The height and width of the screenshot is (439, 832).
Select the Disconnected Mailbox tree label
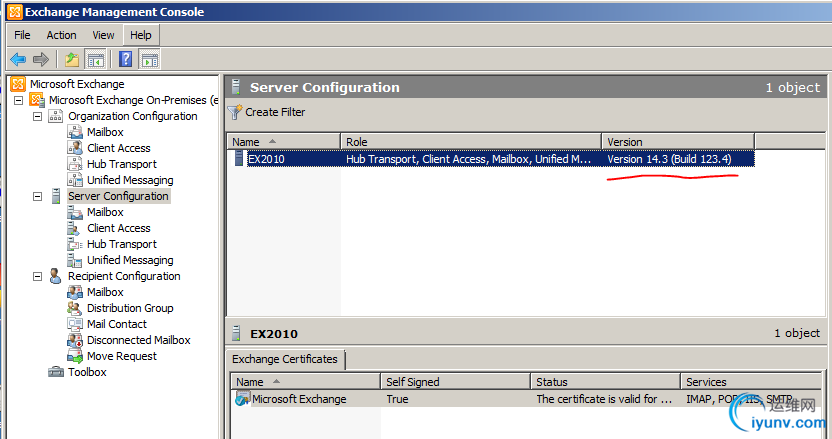tap(138, 340)
